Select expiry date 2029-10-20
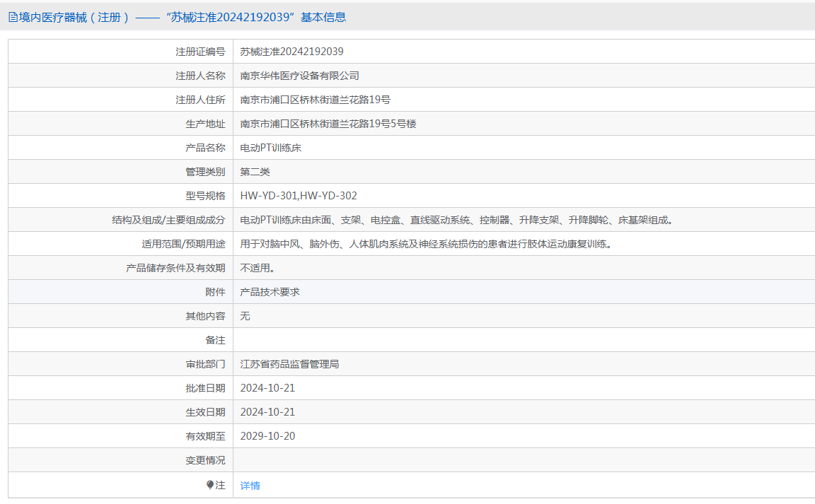The height and width of the screenshot is (504, 815). coord(267,436)
